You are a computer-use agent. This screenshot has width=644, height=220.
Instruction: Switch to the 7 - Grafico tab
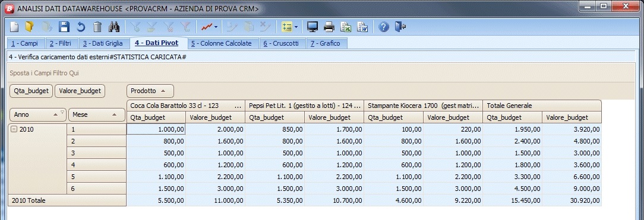point(326,43)
